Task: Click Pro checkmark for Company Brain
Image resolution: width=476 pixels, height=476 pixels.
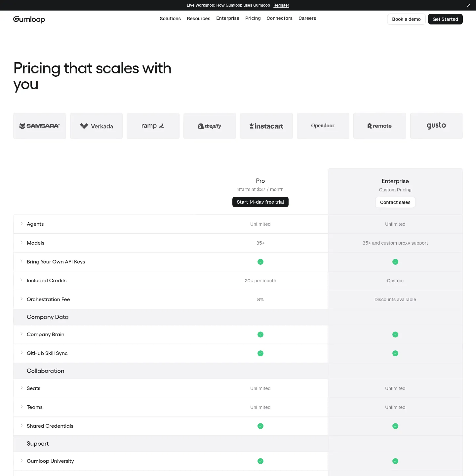Action: (260, 335)
